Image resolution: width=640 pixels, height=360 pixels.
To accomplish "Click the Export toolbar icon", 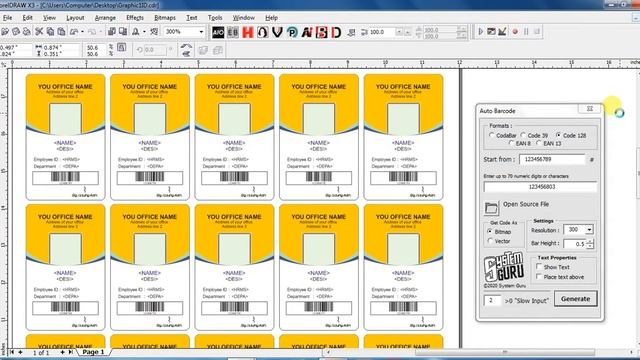I will click(x=122, y=32).
